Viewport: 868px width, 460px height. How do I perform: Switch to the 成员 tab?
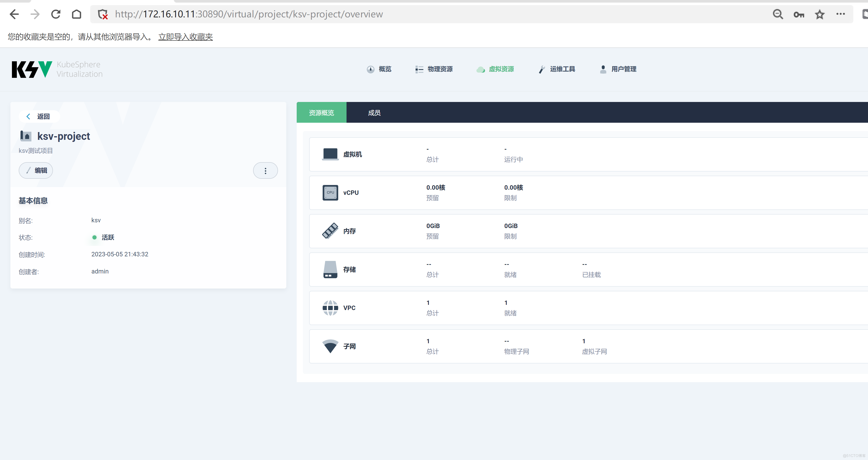[374, 113]
